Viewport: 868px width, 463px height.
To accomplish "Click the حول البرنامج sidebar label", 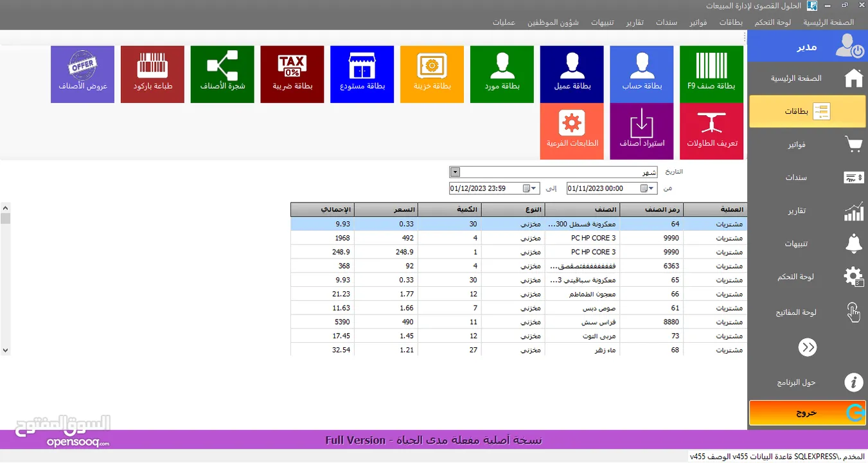I will [796, 382].
